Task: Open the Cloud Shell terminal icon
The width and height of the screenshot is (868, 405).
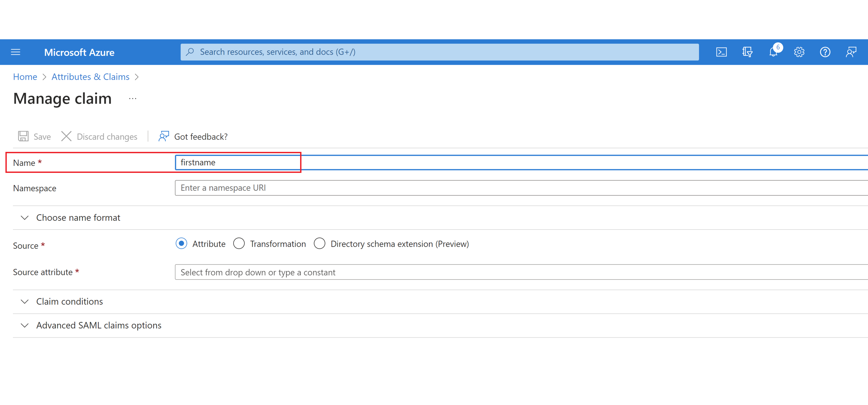Action: coord(721,52)
